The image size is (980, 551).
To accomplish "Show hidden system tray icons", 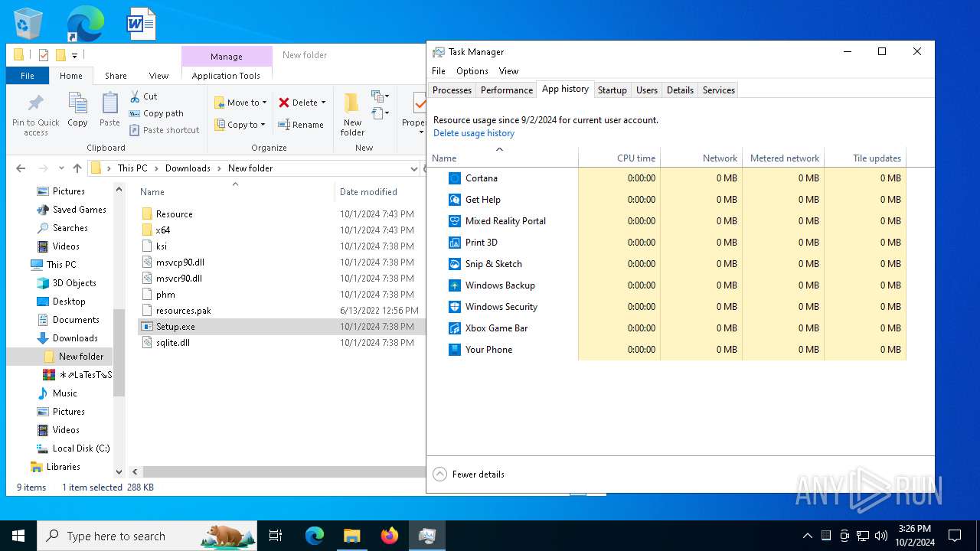I will [x=807, y=536].
